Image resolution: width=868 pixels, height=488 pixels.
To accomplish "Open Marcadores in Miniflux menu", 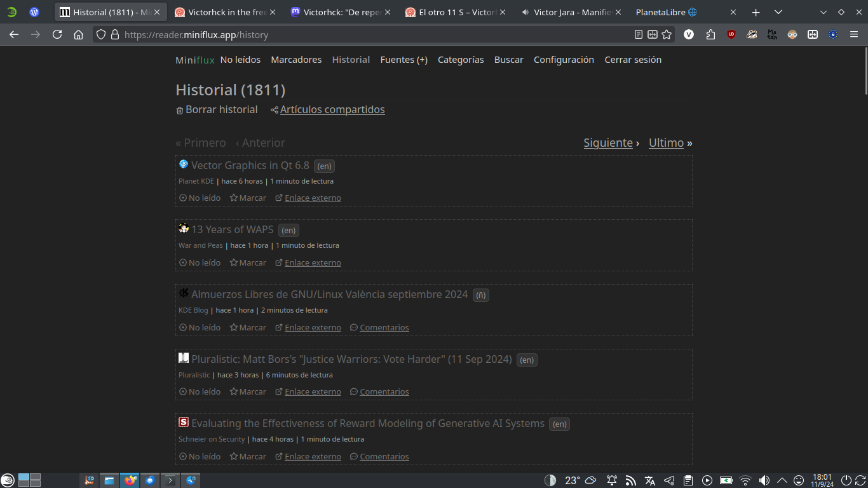I will pos(296,60).
